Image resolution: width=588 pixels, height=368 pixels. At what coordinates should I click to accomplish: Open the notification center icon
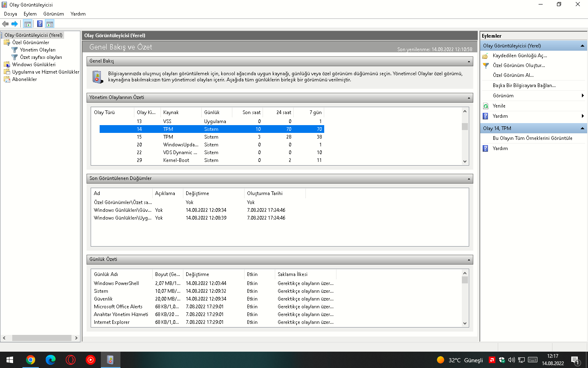coord(575,360)
